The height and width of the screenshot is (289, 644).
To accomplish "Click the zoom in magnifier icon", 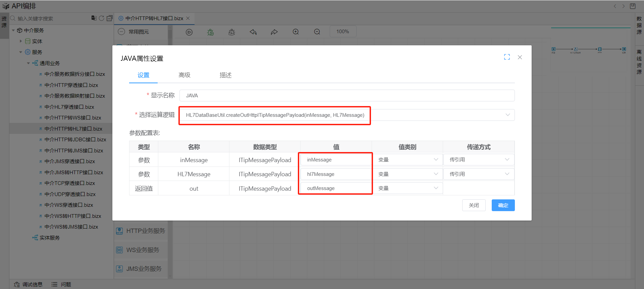I will click(296, 32).
